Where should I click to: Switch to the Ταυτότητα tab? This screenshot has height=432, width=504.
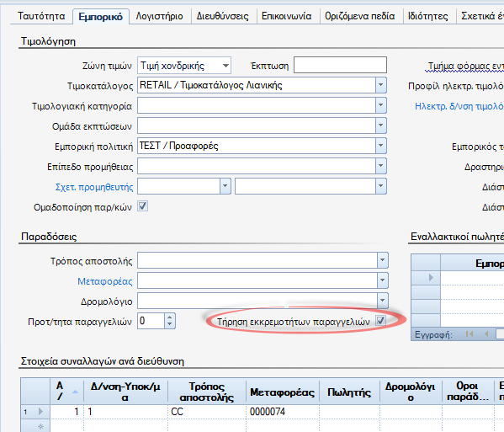(x=41, y=16)
